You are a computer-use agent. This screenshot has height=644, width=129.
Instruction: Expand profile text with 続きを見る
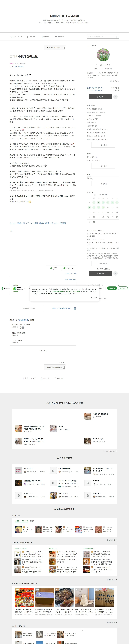[x=114, y=81]
